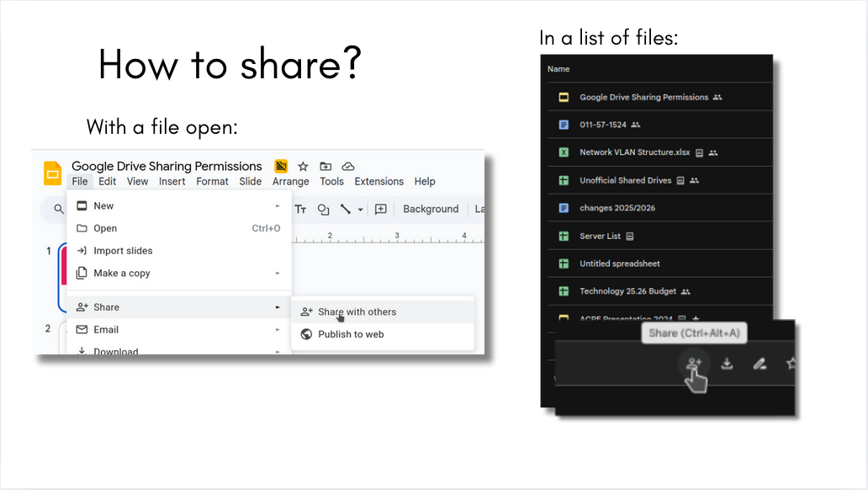
Task: Open Technology 25.26 Budget spreadsheet
Action: click(x=659, y=291)
